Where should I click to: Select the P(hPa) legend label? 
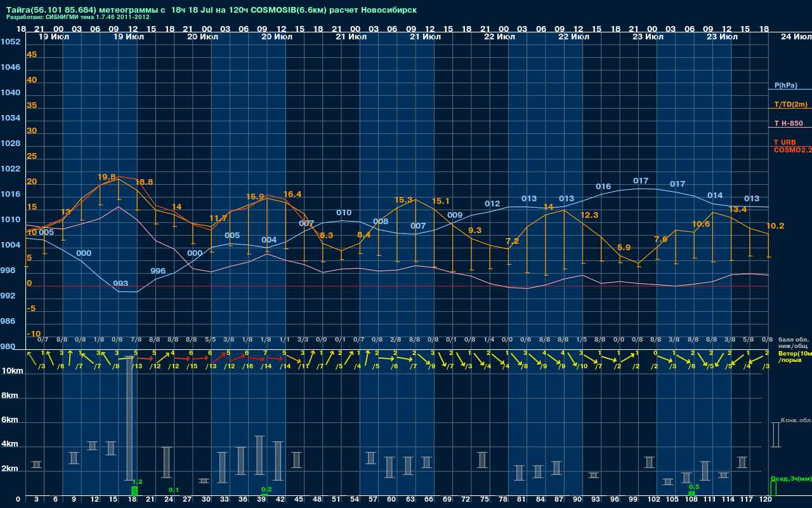click(785, 85)
